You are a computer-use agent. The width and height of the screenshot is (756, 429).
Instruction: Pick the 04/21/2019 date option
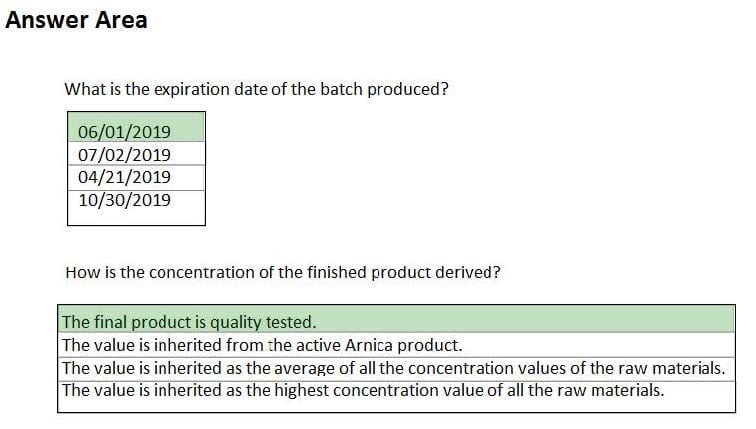[x=136, y=178]
